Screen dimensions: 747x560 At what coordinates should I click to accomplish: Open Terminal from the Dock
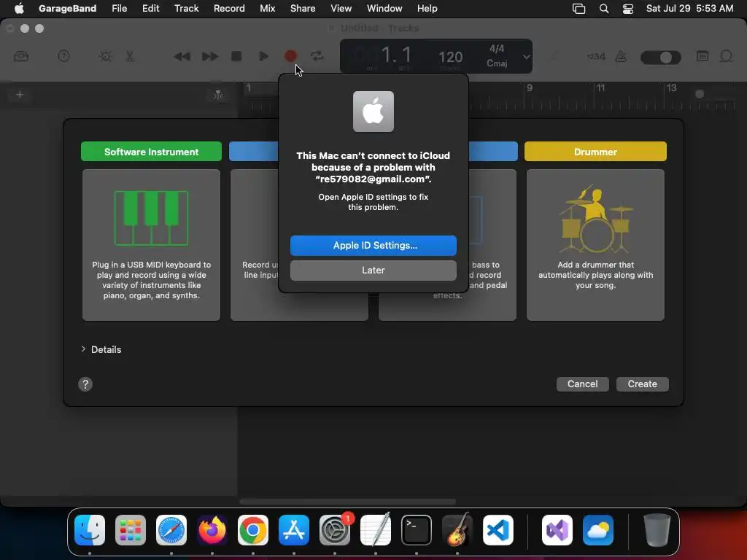pyautogui.click(x=417, y=530)
